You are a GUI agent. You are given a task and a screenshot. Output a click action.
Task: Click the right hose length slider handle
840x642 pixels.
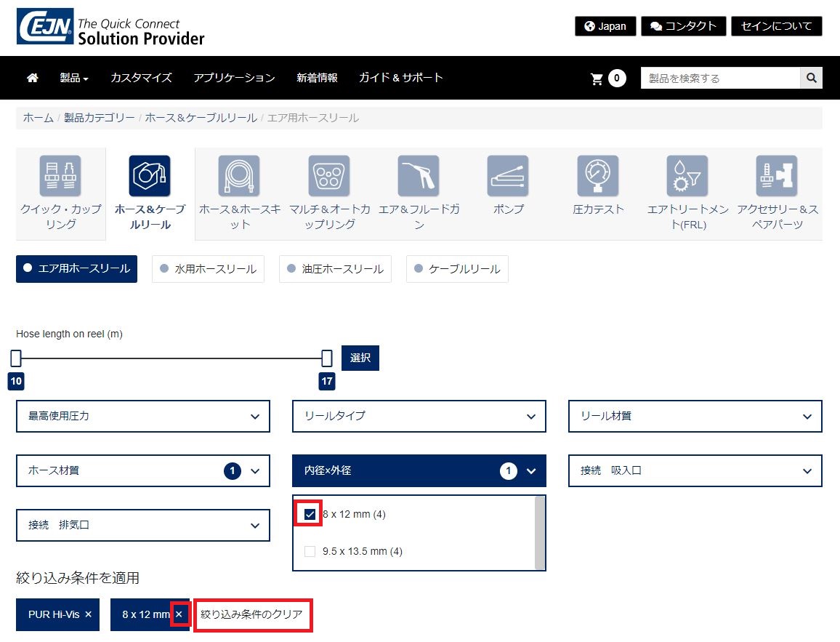pos(327,358)
